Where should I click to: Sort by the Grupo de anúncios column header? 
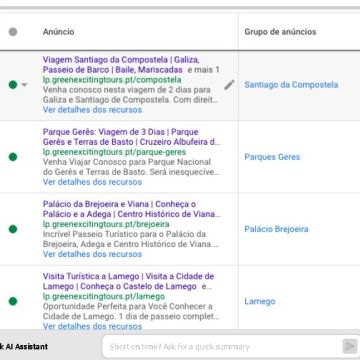(x=280, y=32)
